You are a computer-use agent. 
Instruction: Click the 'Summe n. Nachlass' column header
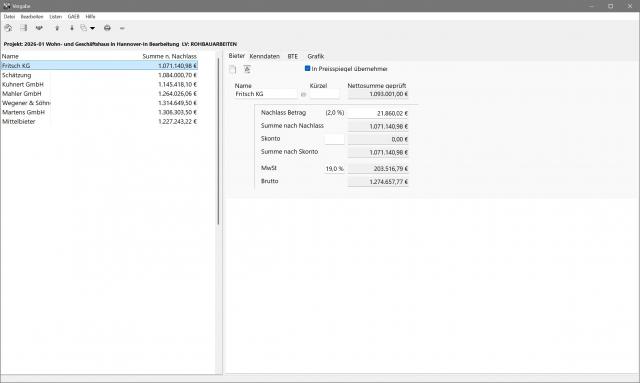coord(169,56)
